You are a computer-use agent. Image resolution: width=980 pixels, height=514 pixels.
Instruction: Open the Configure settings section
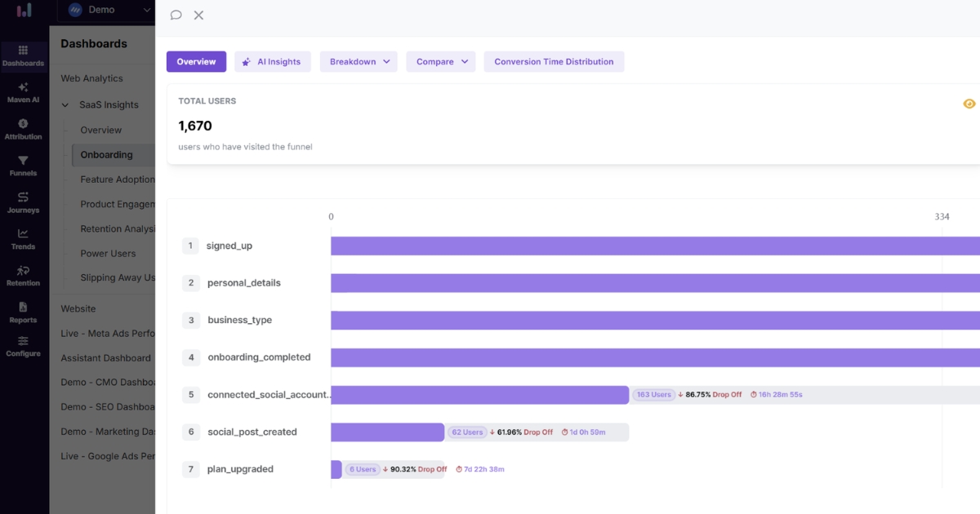pyautogui.click(x=23, y=346)
